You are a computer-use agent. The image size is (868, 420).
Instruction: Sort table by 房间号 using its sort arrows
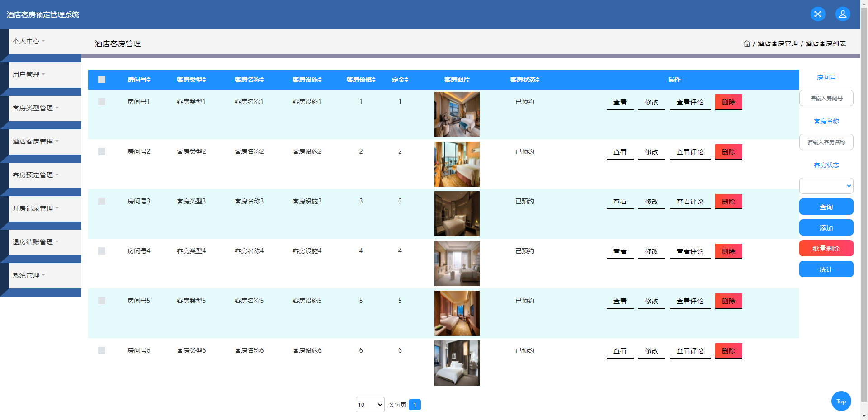(148, 80)
